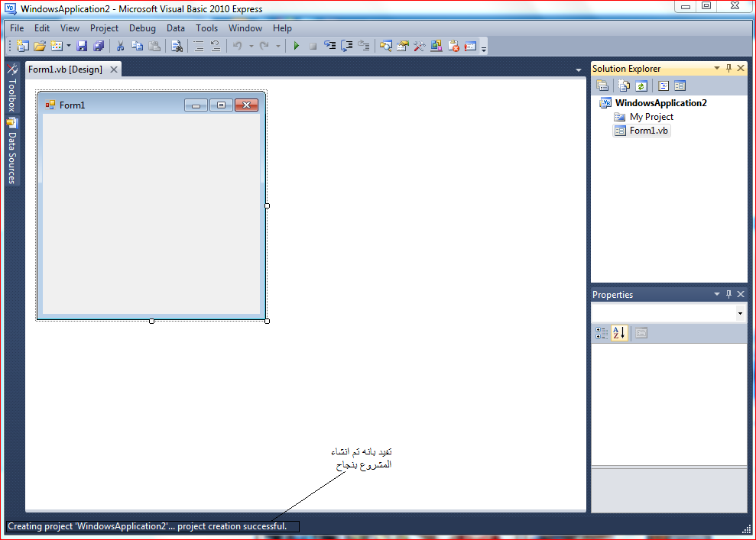Click the Error List toolbar icon
Screen dimensions: 756x540
coord(453,46)
